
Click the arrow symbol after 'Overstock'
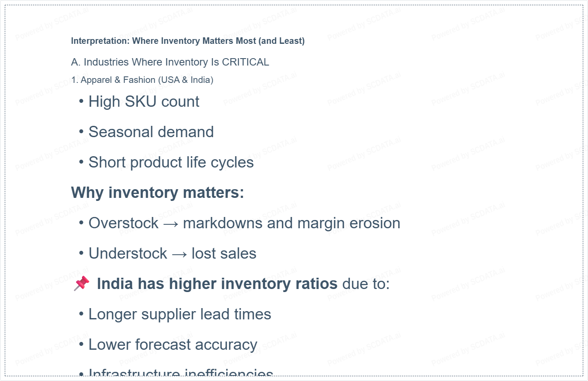point(171,223)
